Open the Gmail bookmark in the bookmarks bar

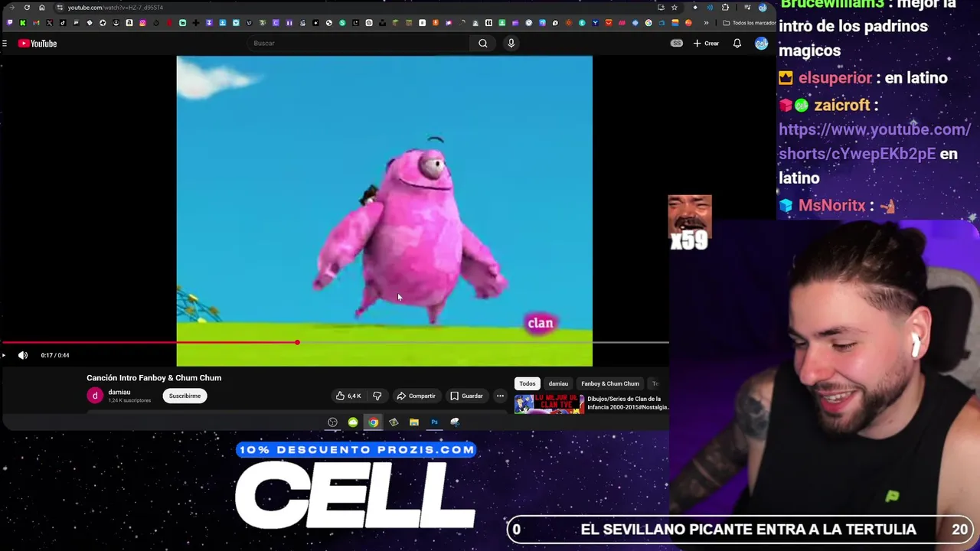[x=36, y=23]
